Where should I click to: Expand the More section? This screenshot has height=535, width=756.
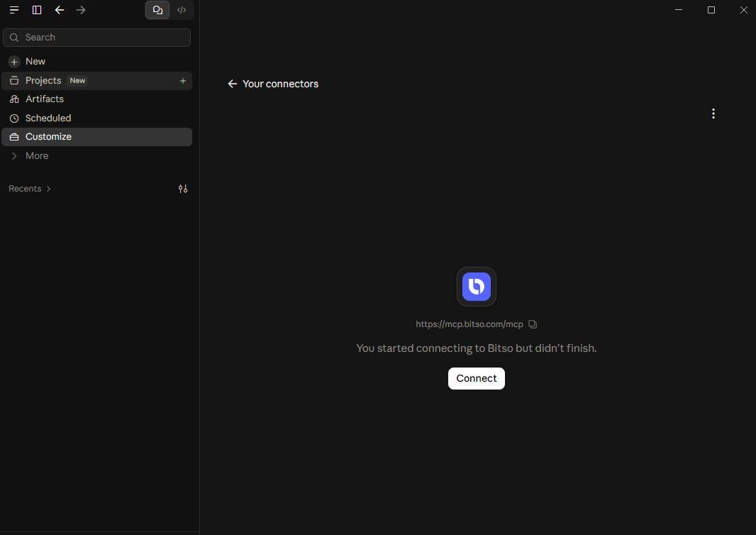click(97, 156)
